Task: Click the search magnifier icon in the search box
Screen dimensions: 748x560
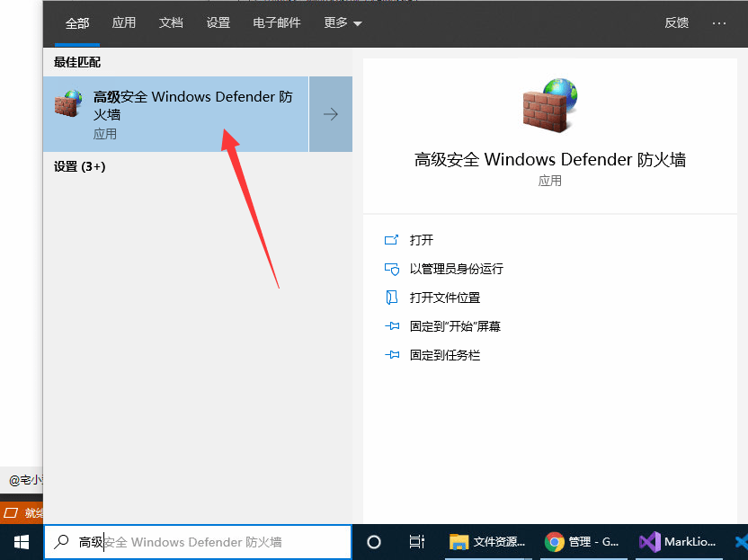Action: [62, 542]
